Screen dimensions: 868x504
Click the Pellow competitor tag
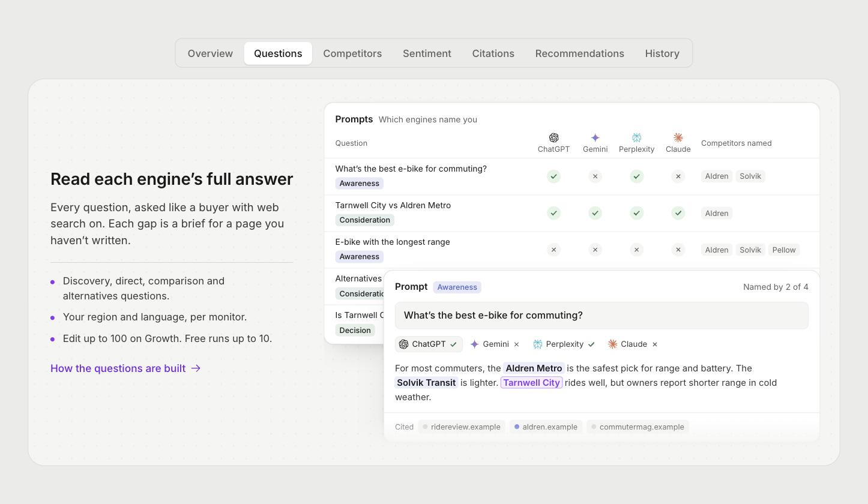pos(784,250)
